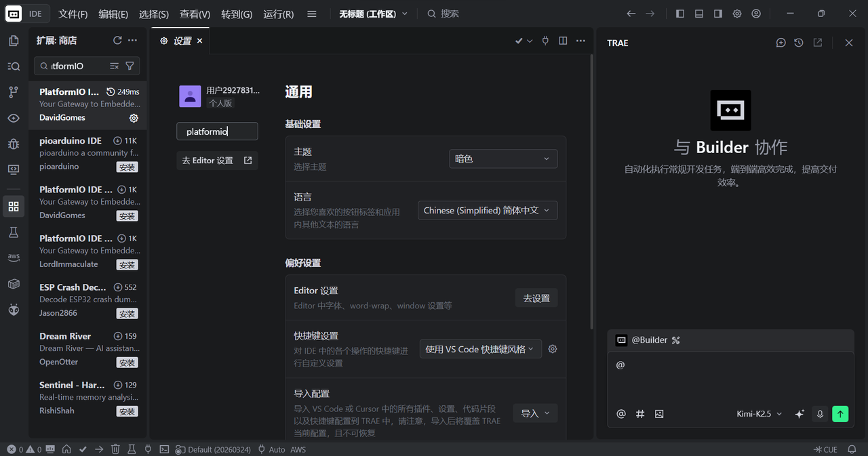Viewport: 868px width, 456px height.
Task: Open the language dropdown Chinese (Simplified)
Action: pos(488,210)
